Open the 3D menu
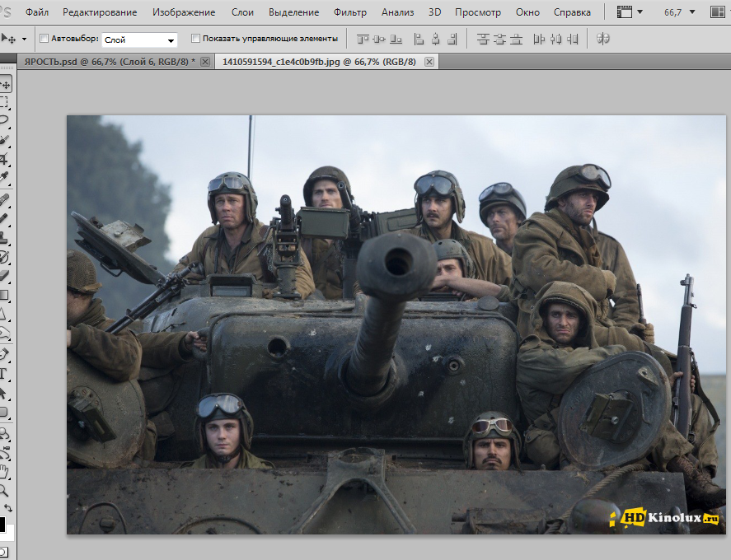This screenshot has width=731, height=560. coord(434,12)
